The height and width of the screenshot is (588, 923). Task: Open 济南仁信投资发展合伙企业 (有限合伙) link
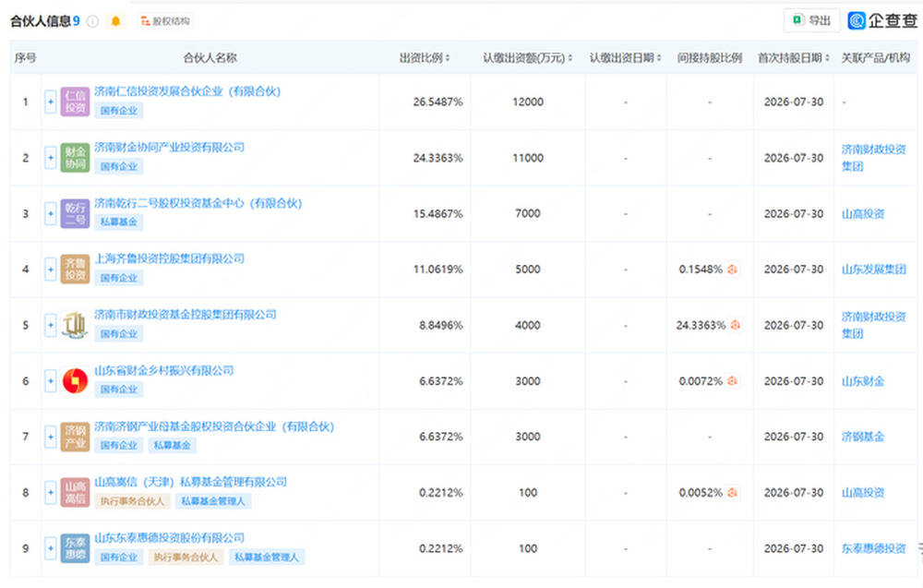click(x=187, y=91)
